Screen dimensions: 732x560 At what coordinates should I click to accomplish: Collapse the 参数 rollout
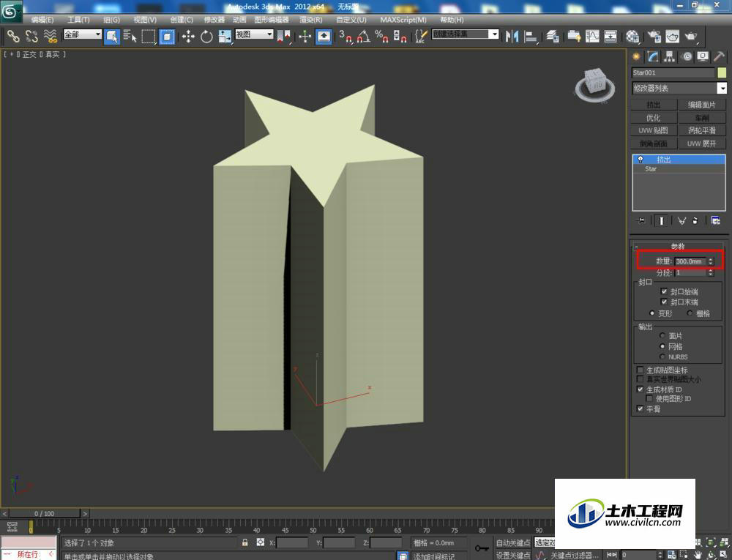pyautogui.click(x=678, y=246)
